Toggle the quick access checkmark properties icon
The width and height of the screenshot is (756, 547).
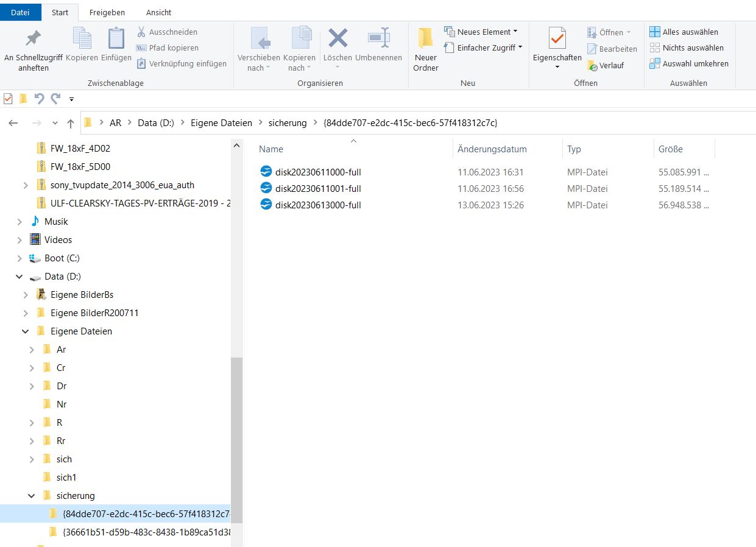[8, 99]
